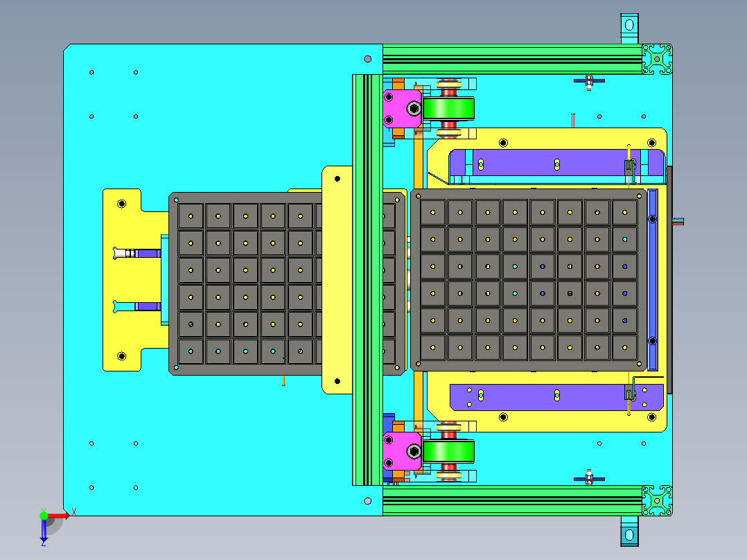This screenshot has height=560, width=747.
Task: Select the grey hole near top of center beam
Action: click(368, 59)
